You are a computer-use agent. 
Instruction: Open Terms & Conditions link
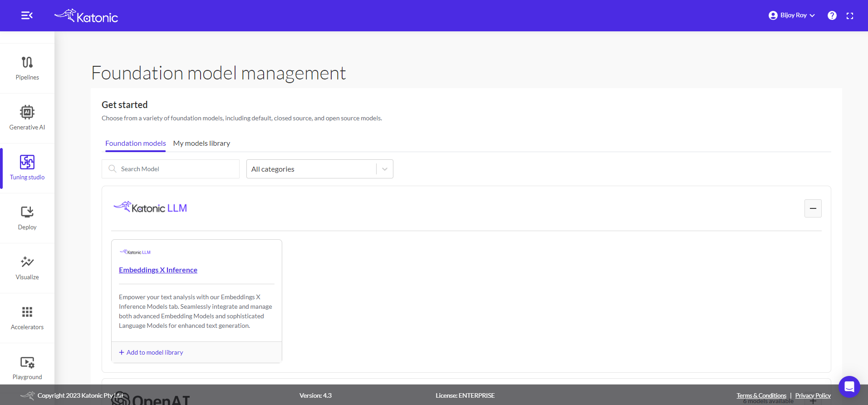coord(761,395)
